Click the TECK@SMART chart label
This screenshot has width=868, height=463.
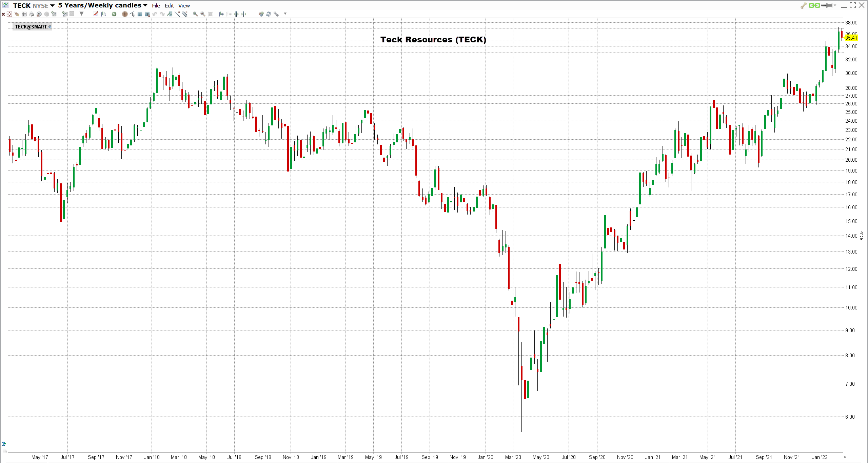(31, 27)
